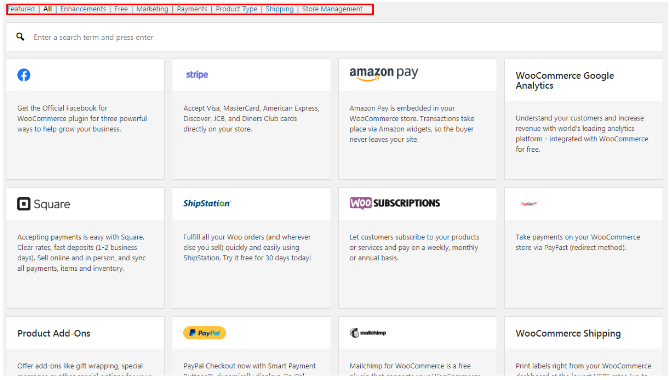Screen dimensions: 669x380
Task: Focus the extension search field
Action: 334,37
